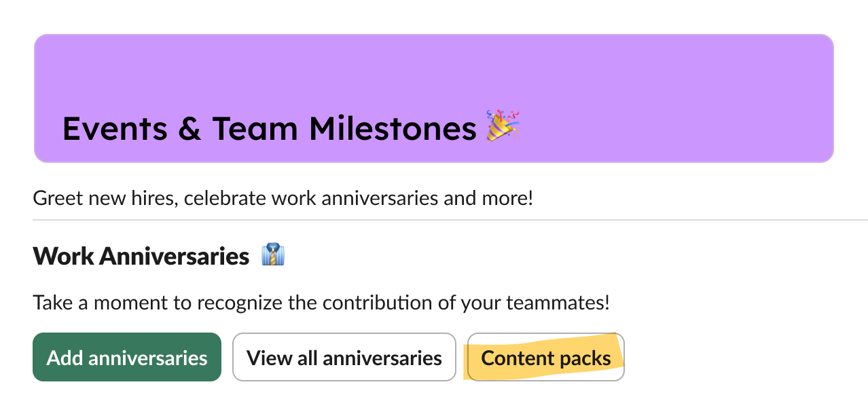
Task: Select the purple Events & Team Milestones banner
Action: point(434,98)
